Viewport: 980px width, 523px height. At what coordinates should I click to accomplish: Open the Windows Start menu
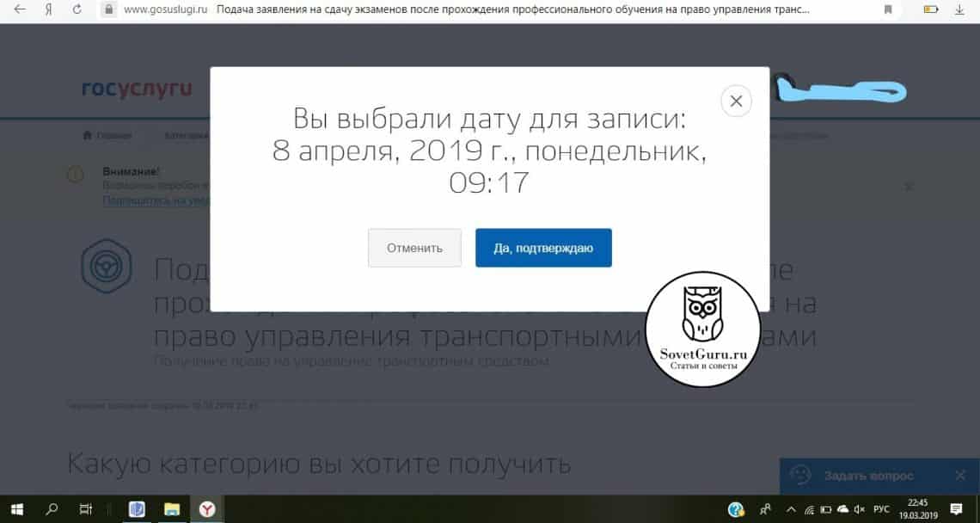click(16, 509)
